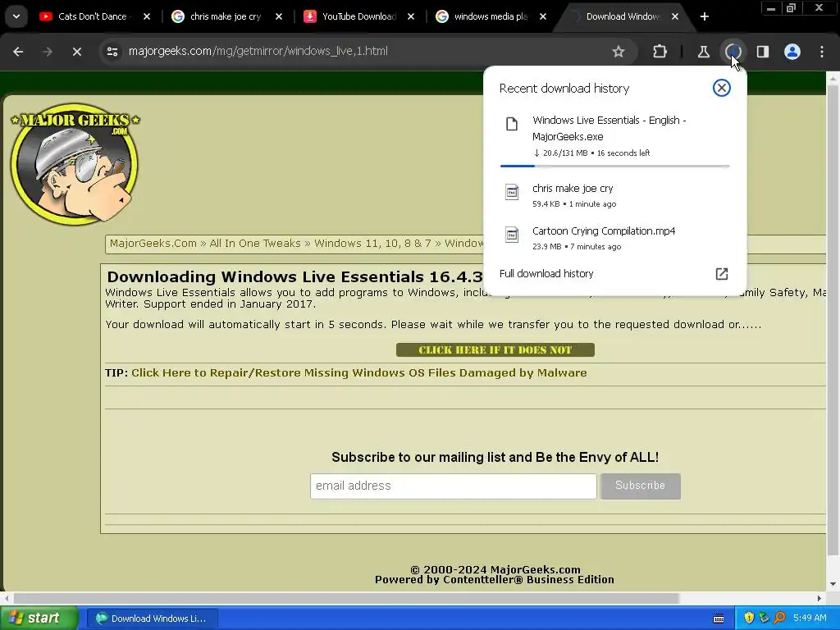Open the side panel icon
The height and width of the screenshot is (630, 840).
coord(763,52)
